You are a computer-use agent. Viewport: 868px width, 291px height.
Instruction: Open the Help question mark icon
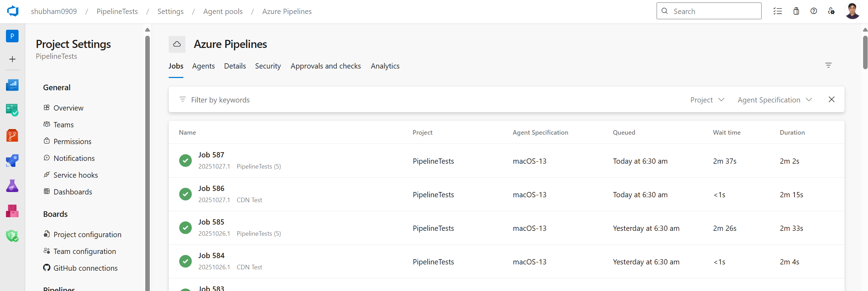click(x=814, y=11)
